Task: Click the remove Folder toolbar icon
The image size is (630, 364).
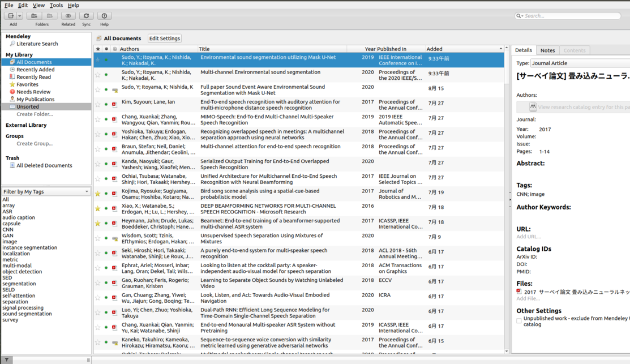Action: point(49,16)
